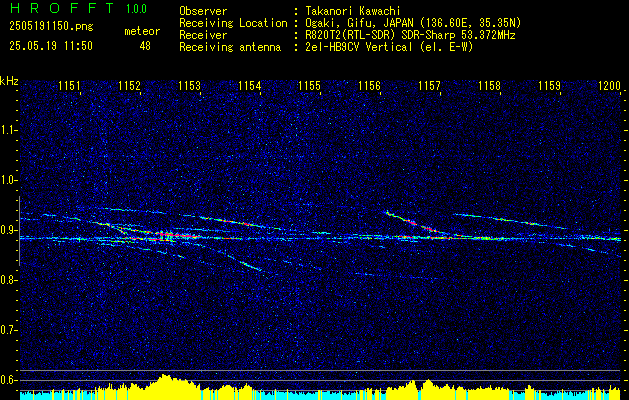The image size is (629, 400).
Task: Click the Receiving antenna label
Action: [x=230, y=47]
